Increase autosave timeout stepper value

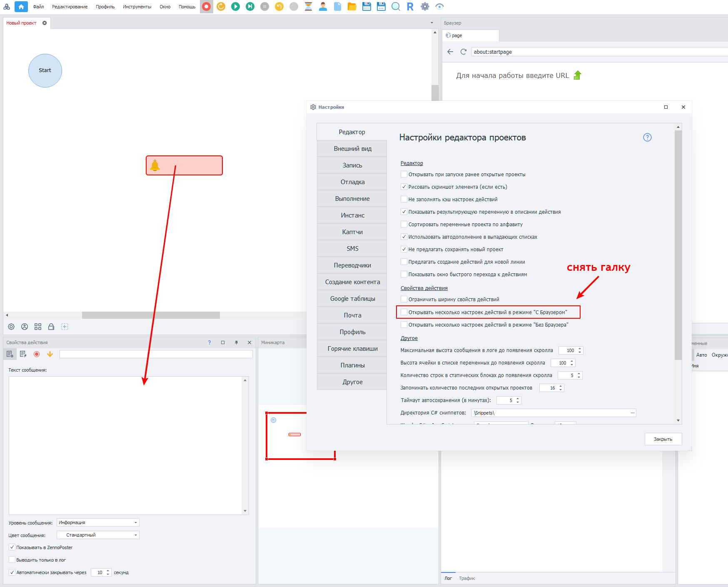[518, 399]
